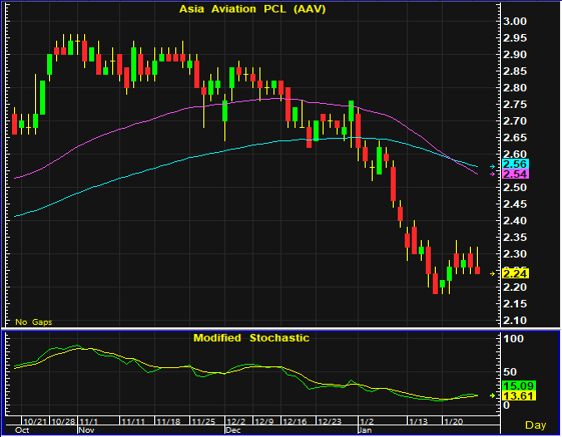Click the 3.00 price axis label
Screen dimensions: 562x437
[x=515, y=21]
